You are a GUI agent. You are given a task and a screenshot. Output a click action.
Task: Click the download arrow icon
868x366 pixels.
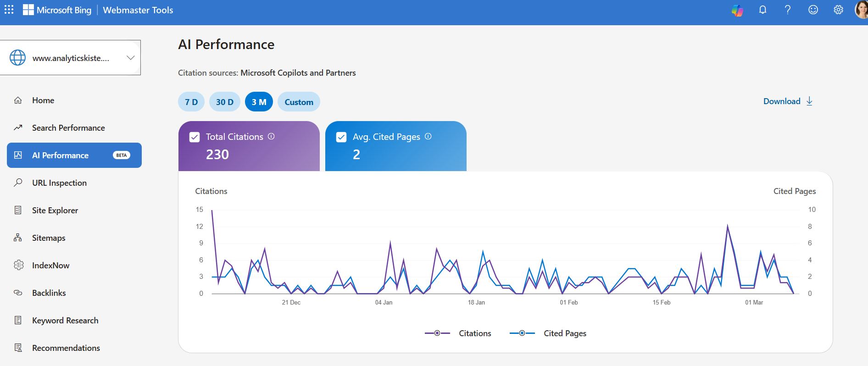(x=809, y=101)
